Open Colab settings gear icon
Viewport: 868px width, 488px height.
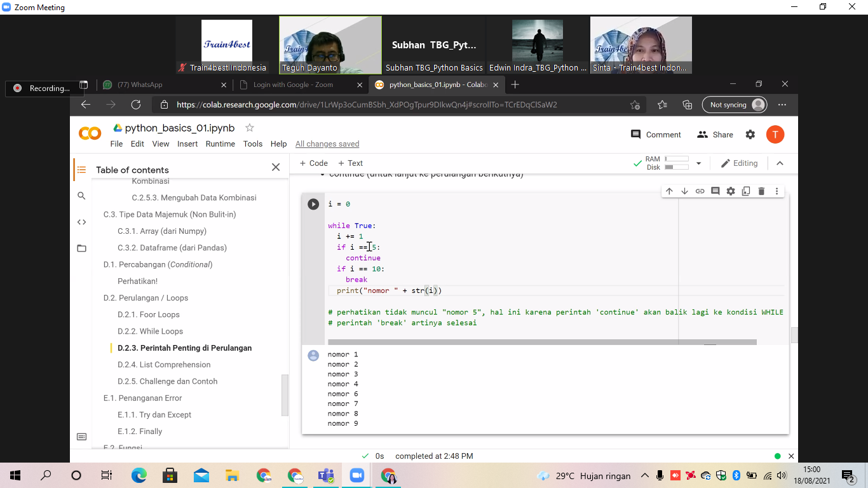coord(750,135)
